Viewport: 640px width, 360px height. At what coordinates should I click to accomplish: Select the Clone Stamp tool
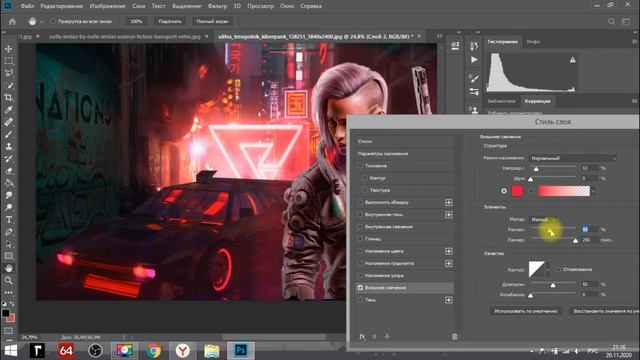pos(9,147)
